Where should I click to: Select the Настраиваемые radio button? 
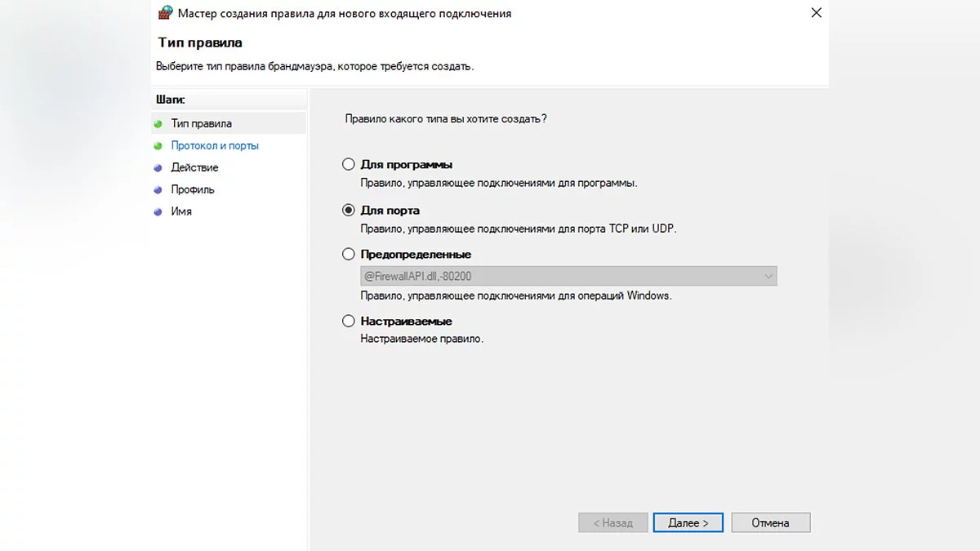click(349, 322)
